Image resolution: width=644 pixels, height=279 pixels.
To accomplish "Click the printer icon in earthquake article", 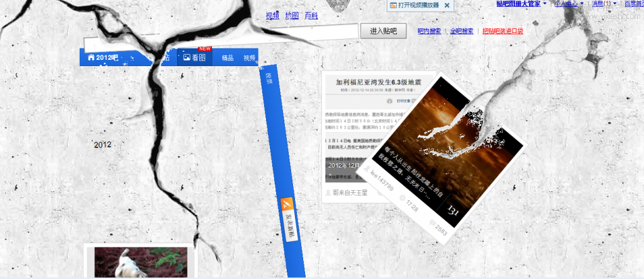I will click(389, 101).
